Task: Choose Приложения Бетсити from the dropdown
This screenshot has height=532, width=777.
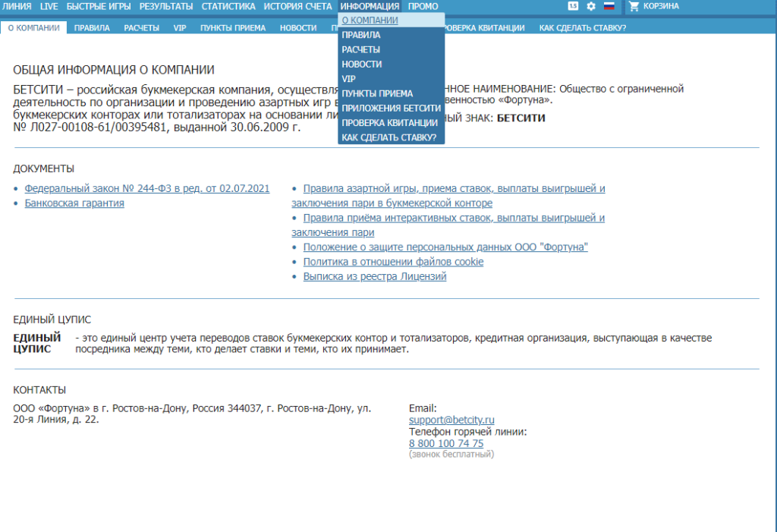Action: (x=391, y=108)
